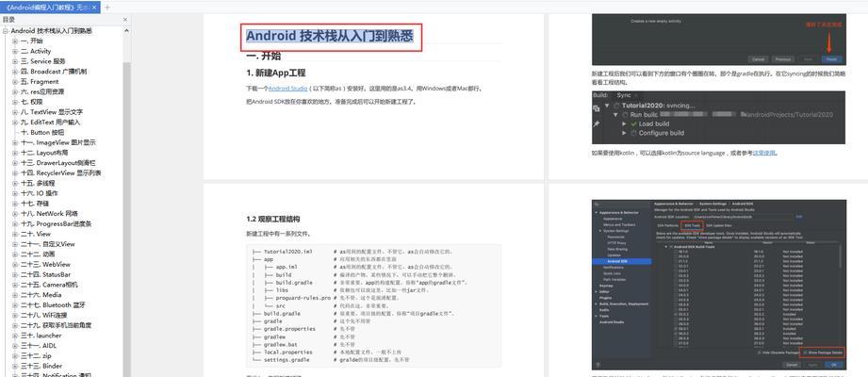Click the new activity wizard screenshot image
Viewport: 868px width, 377px height.
718,40
